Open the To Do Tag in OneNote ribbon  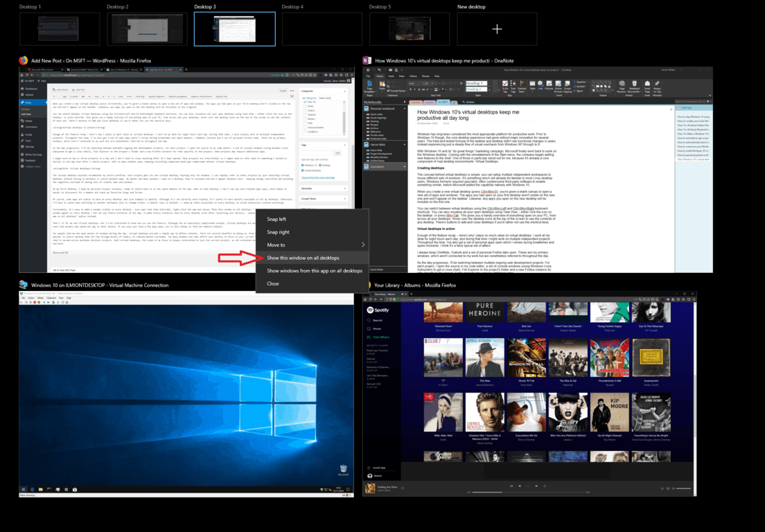point(505,86)
